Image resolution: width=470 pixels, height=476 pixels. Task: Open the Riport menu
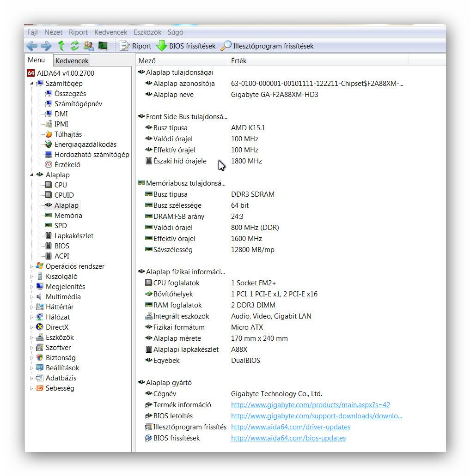[x=78, y=32]
